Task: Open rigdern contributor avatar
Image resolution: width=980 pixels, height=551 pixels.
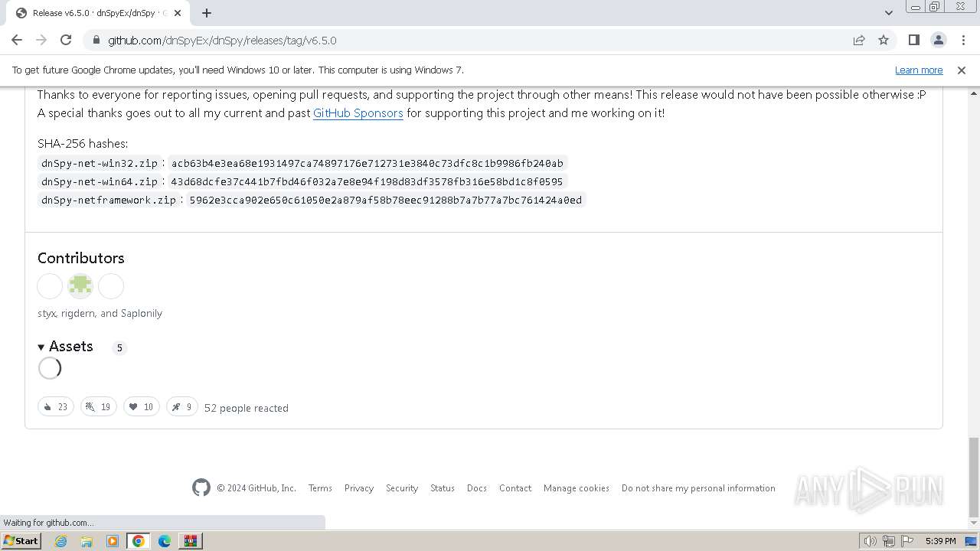Action: [80, 286]
